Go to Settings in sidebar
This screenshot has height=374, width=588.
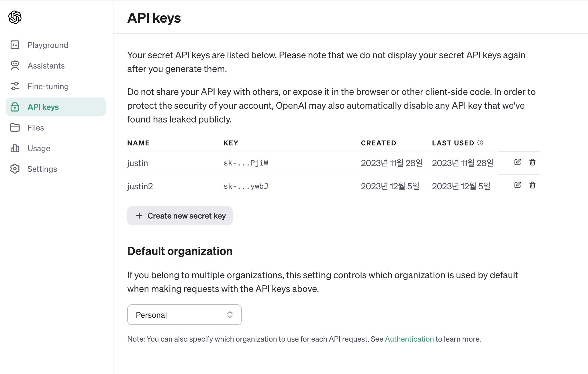[x=42, y=169]
